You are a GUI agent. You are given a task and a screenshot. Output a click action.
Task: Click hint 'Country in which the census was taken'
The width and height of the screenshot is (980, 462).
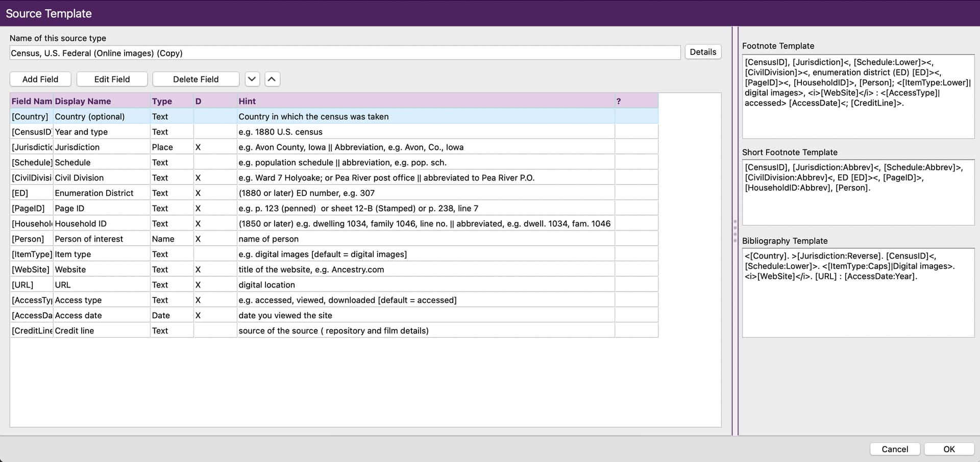coord(426,116)
